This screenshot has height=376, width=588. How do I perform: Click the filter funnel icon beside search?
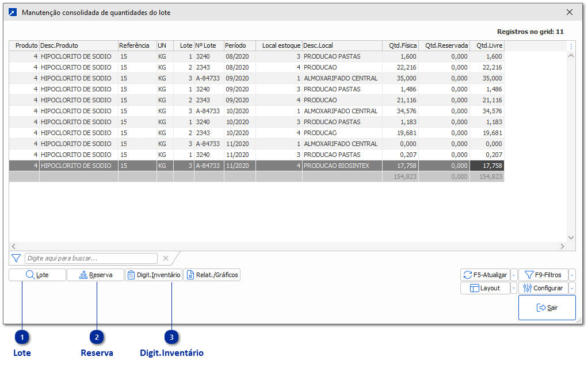pyautogui.click(x=16, y=259)
